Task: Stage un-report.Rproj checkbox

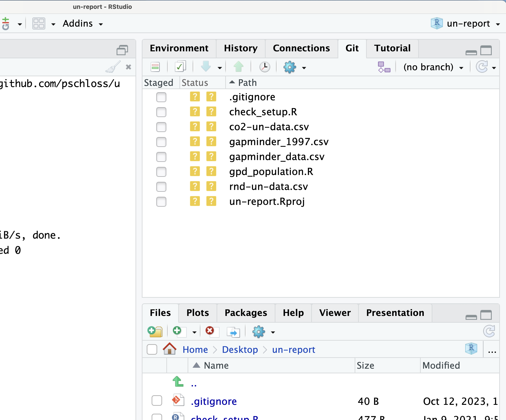Action: pyautogui.click(x=161, y=202)
